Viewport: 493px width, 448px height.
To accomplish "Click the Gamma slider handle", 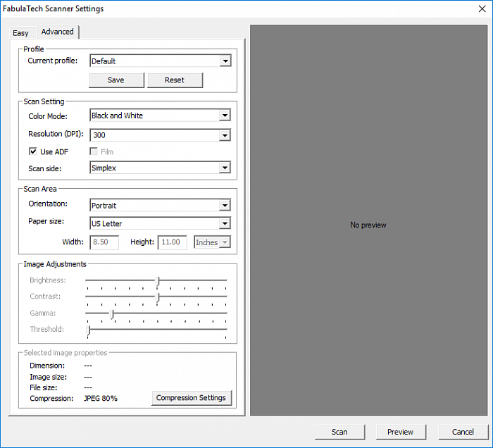I will (x=112, y=314).
